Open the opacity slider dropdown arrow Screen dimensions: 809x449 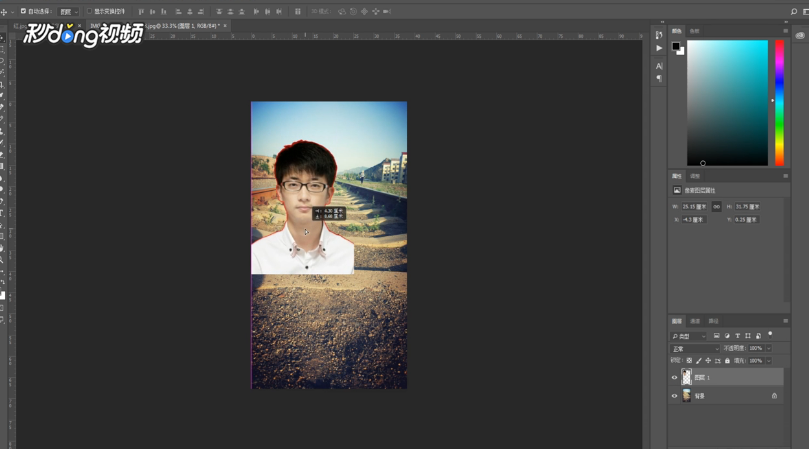tap(769, 348)
